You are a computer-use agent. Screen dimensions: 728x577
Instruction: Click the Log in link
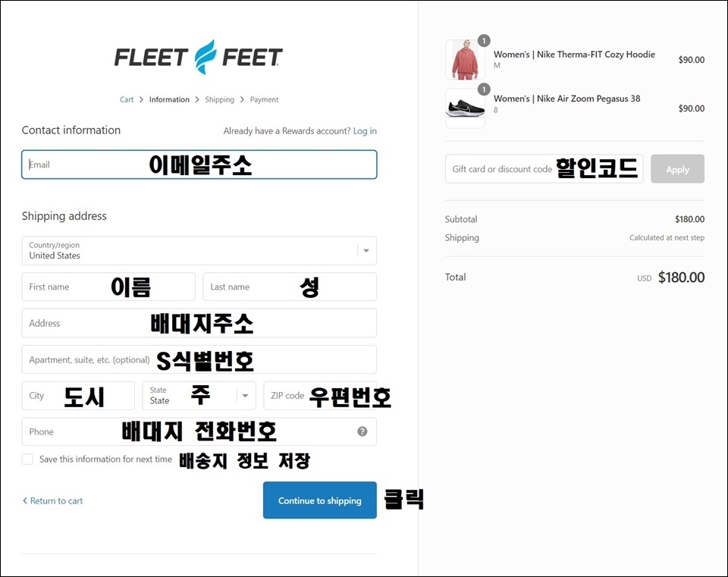pos(365,131)
